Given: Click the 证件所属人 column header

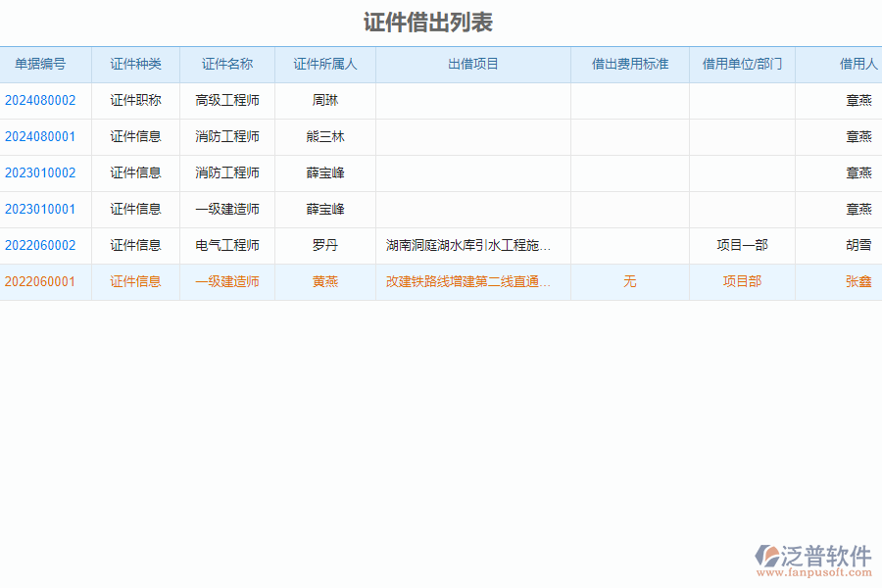Looking at the screenshot, I should 323,64.
